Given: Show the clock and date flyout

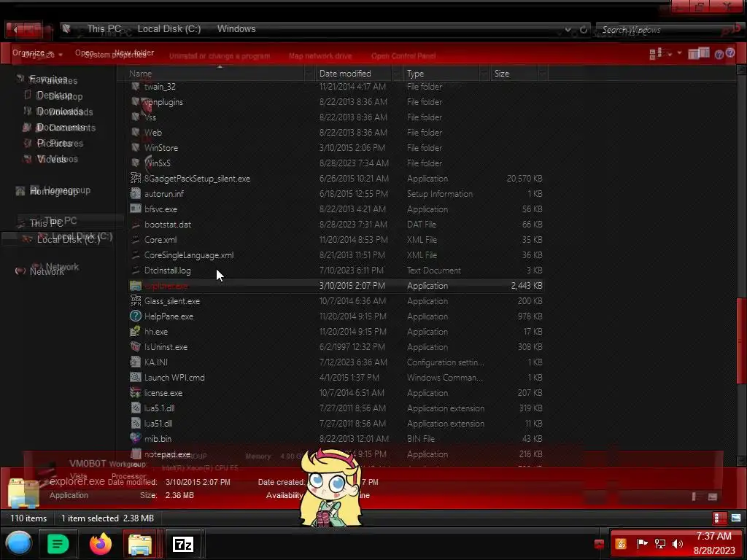Looking at the screenshot, I should click(714, 543).
